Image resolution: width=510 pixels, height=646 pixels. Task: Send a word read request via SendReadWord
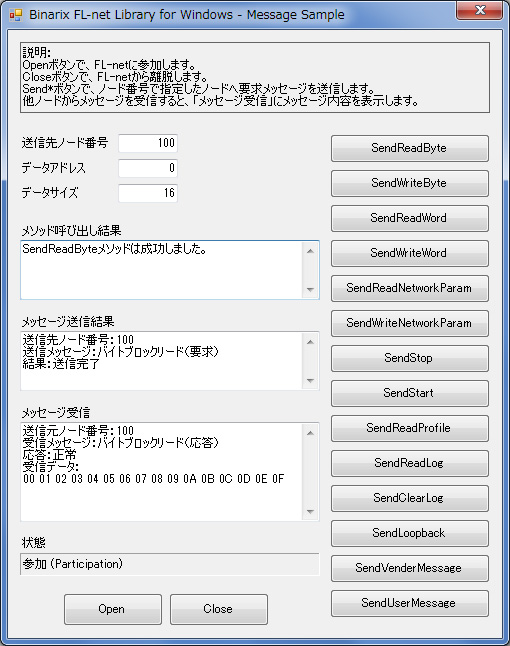click(x=409, y=218)
